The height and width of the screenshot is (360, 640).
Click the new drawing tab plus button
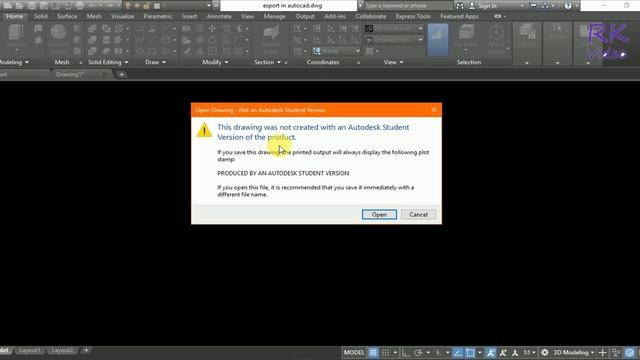pyautogui.click(x=122, y=75)
